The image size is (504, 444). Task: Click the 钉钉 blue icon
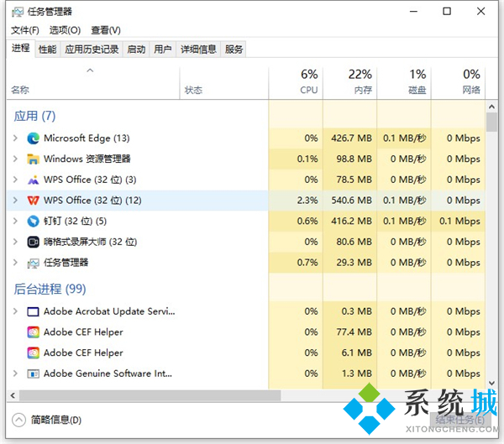(33, 221)
